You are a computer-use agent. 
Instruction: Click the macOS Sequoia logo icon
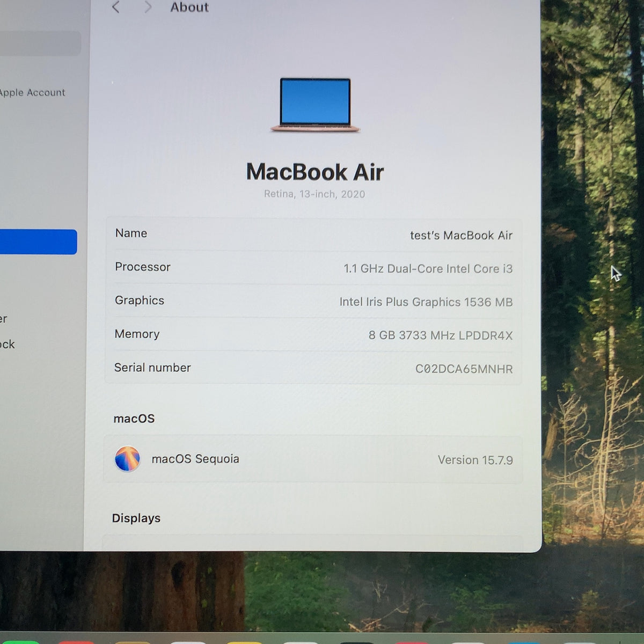tap(128, 459)
